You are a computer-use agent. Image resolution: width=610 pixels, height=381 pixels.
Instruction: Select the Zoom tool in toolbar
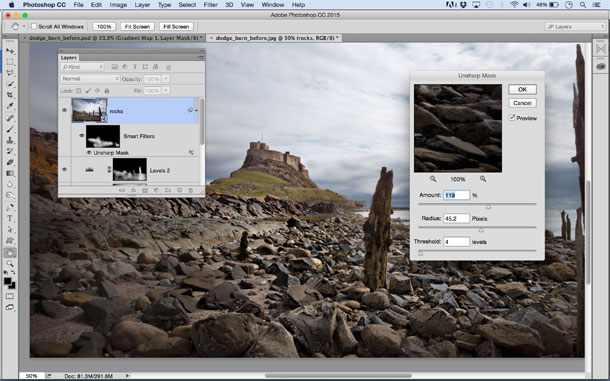click(10, 263)
